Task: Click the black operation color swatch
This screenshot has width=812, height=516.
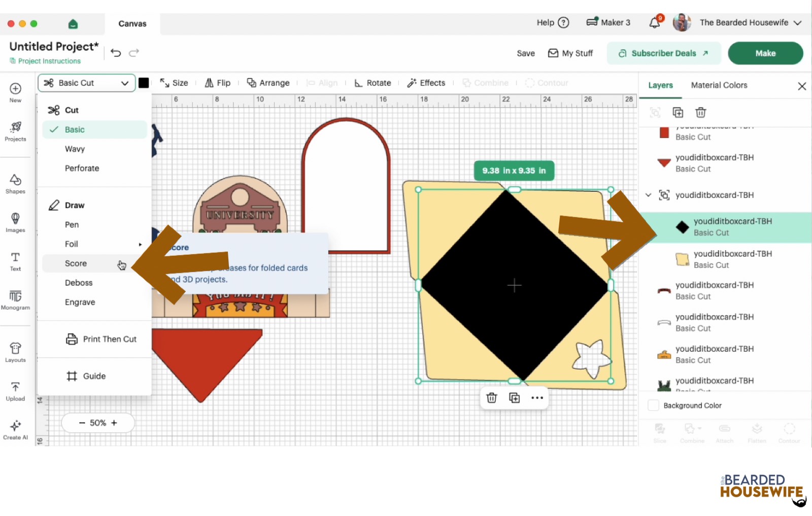Action: (x=144, y=83)
